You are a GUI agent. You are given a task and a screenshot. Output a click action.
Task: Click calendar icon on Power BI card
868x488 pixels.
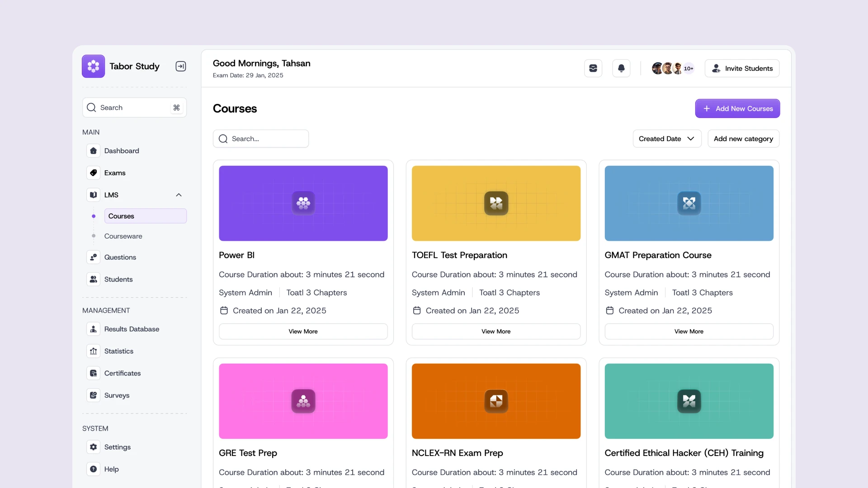[224, 310]
